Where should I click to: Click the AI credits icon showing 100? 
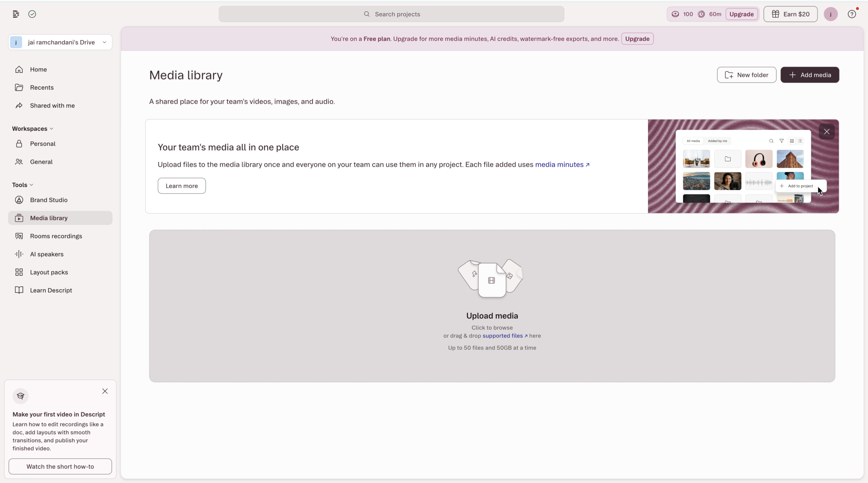click(675, 14)
